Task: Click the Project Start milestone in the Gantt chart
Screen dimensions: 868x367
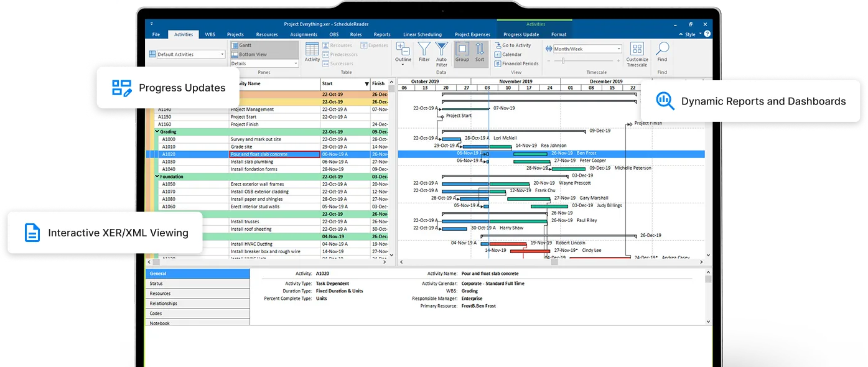Action: 441,116
